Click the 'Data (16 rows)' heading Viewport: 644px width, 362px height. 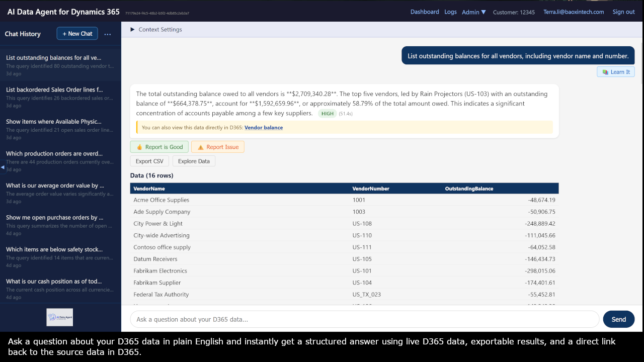pyautogui.click(x=152, y=175)
